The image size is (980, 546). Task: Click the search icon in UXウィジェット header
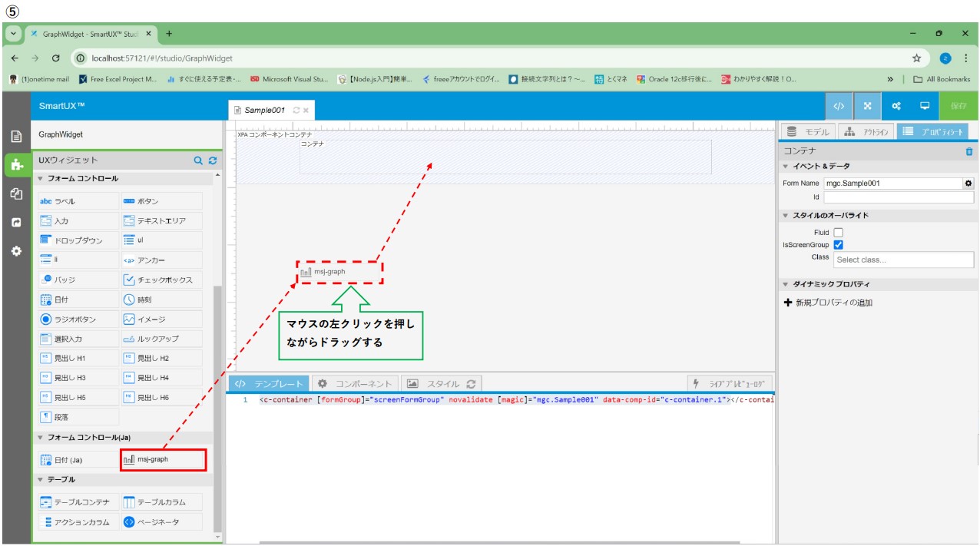pos(198,160)
